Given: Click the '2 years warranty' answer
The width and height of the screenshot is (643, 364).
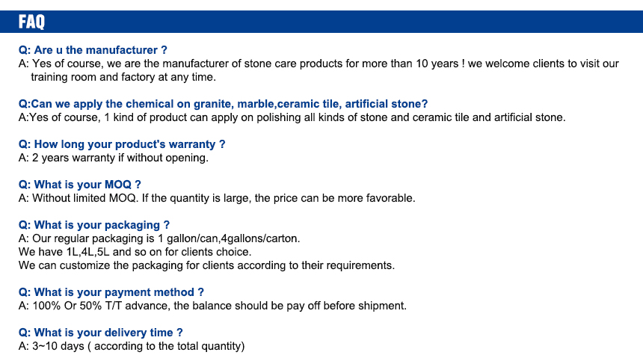Looking at the screenshot, I should pos(114,158).
